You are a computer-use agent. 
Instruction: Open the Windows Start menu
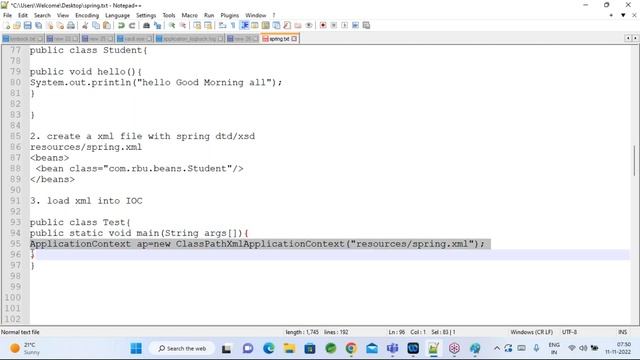point(136,348)
